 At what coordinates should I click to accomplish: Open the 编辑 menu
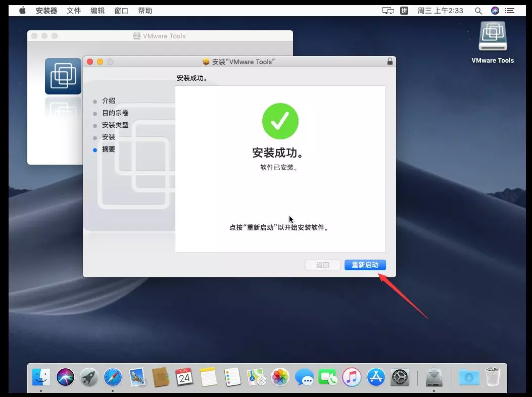pyautogui.click(x=98, y=11)
